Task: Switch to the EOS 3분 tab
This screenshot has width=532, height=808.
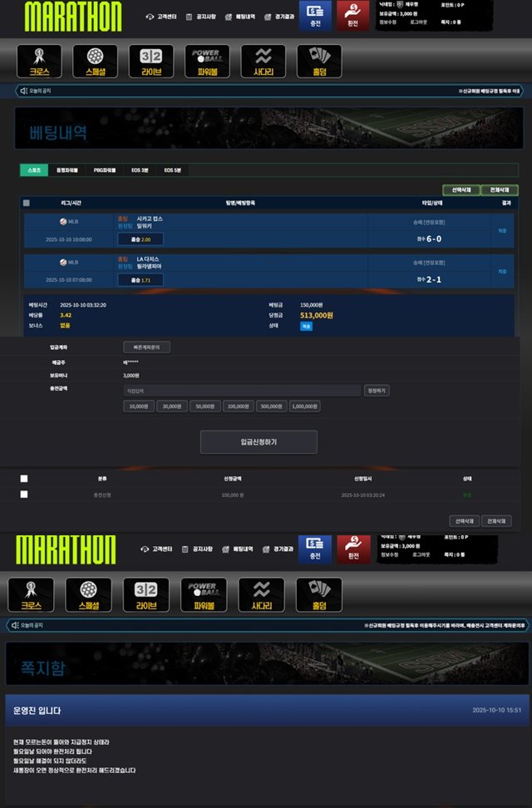Action: [140, 170]
